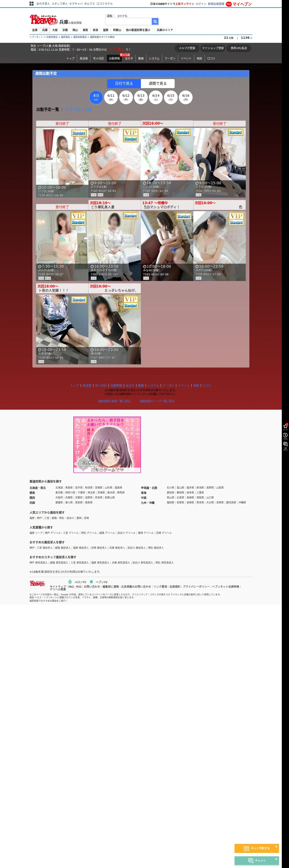Open the こころ(38歳) profile thumbnail
The height and width of the screenshot is (868, 289).
[x=167, y=162]
